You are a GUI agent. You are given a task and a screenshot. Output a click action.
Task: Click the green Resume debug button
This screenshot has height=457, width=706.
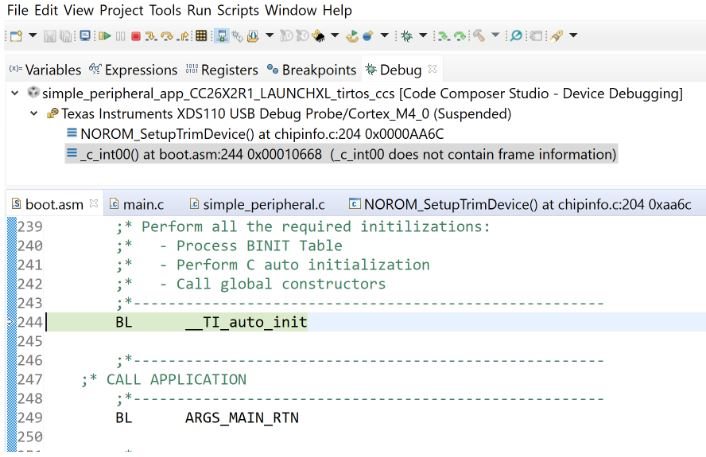point(105,36)
